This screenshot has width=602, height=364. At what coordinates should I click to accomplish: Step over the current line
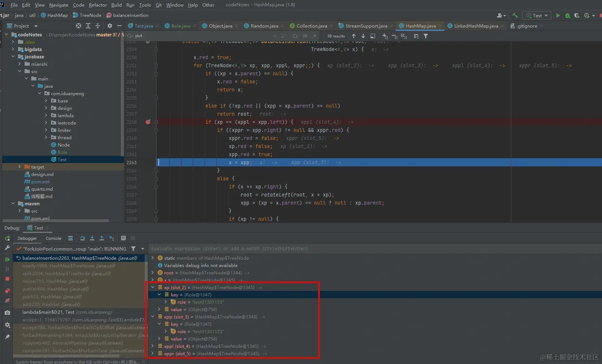83,238
